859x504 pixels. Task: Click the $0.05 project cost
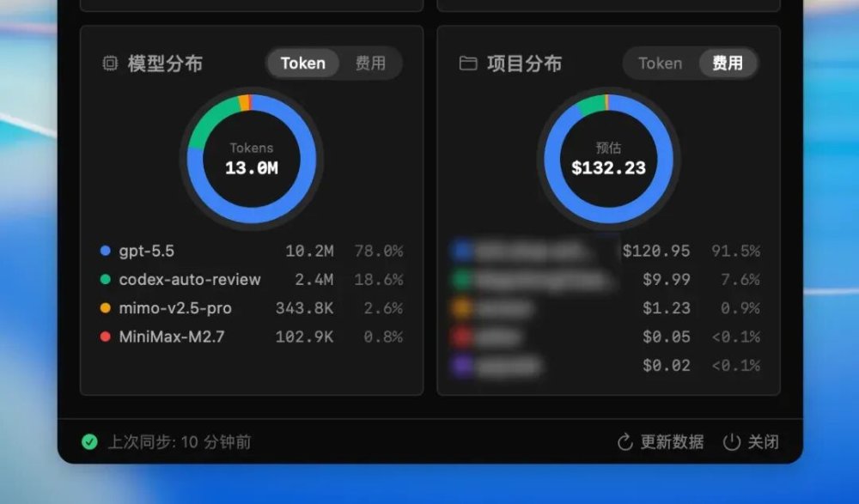pos(667,337)
